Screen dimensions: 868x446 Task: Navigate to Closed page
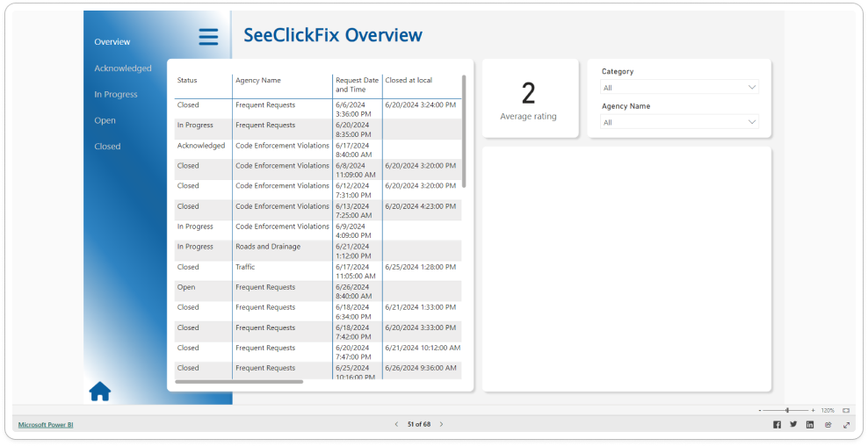107,146
